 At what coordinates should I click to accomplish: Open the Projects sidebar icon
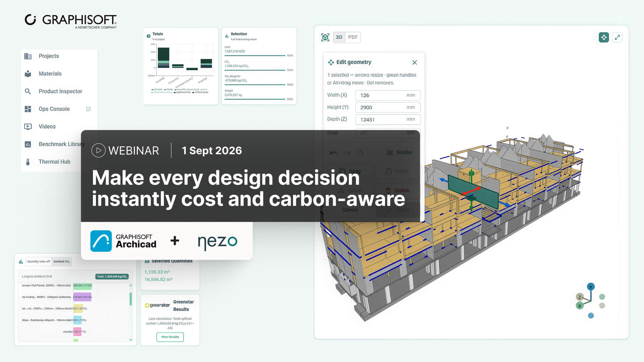[x=28, y=56]
